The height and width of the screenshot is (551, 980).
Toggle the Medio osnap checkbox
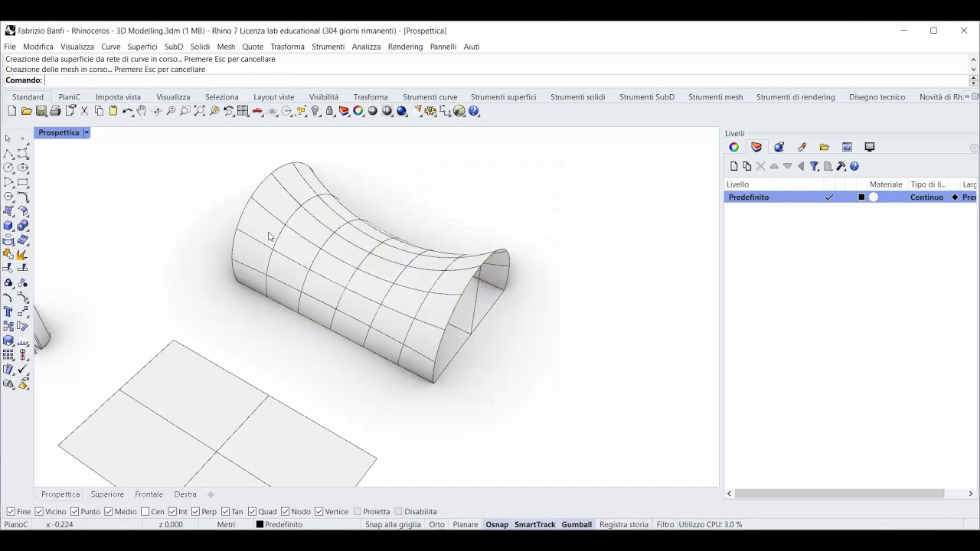[x=109, y=511]
